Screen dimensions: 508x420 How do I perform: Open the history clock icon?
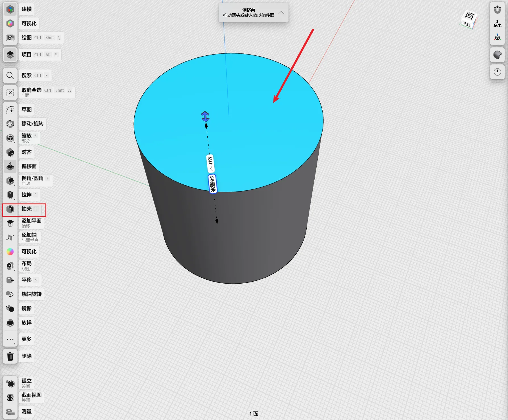click(x=497, y=72)
